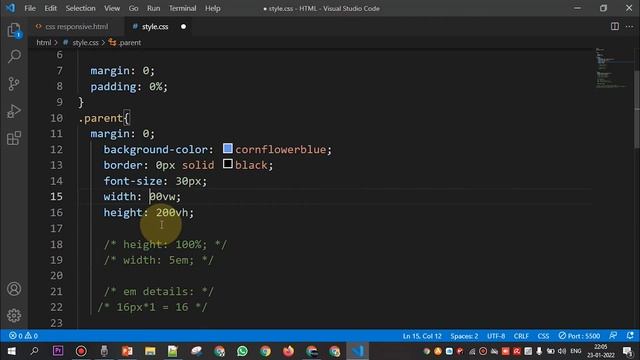The image size is (640, 360).
Task: Click the 200vh value on line 16
Action: [172, 213]
